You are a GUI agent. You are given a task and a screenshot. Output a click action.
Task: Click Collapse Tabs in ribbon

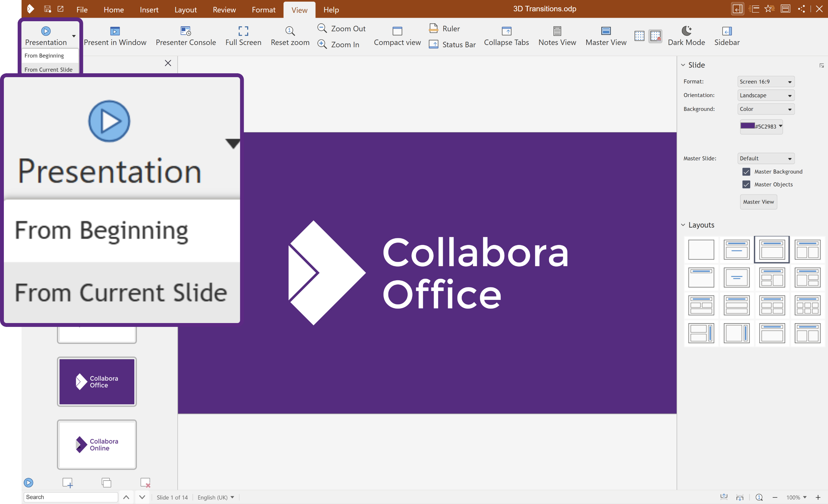pyautogui.click(x=507, y=36)
